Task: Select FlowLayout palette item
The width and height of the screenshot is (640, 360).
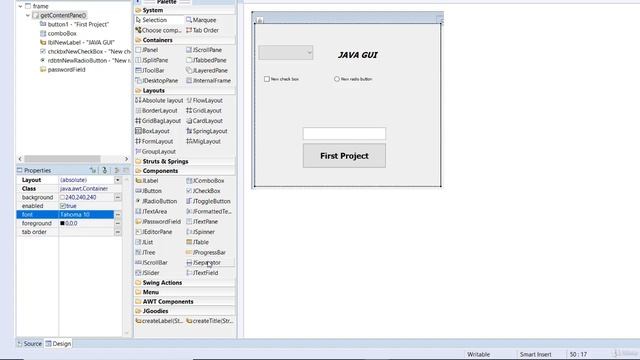Action: click(204, 100)
